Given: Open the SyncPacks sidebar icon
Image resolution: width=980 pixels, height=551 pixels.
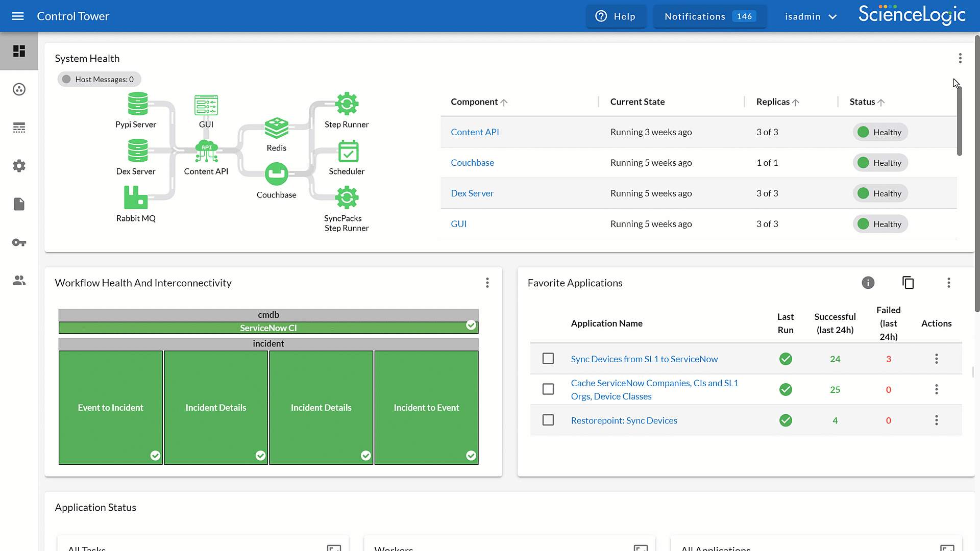Looking at the screenshot, I should coord(19,89).
